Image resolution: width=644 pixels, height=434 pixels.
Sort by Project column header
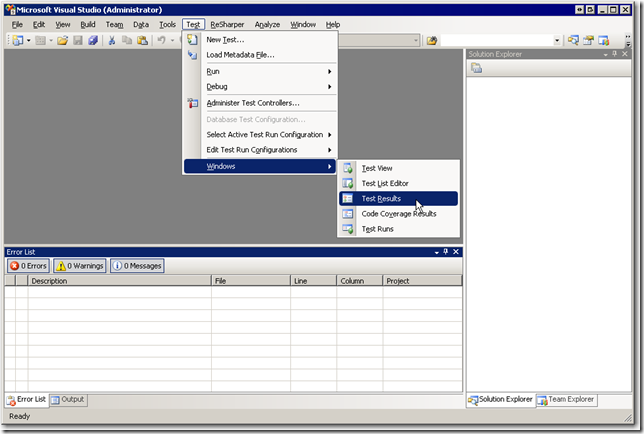coord(422,281)
